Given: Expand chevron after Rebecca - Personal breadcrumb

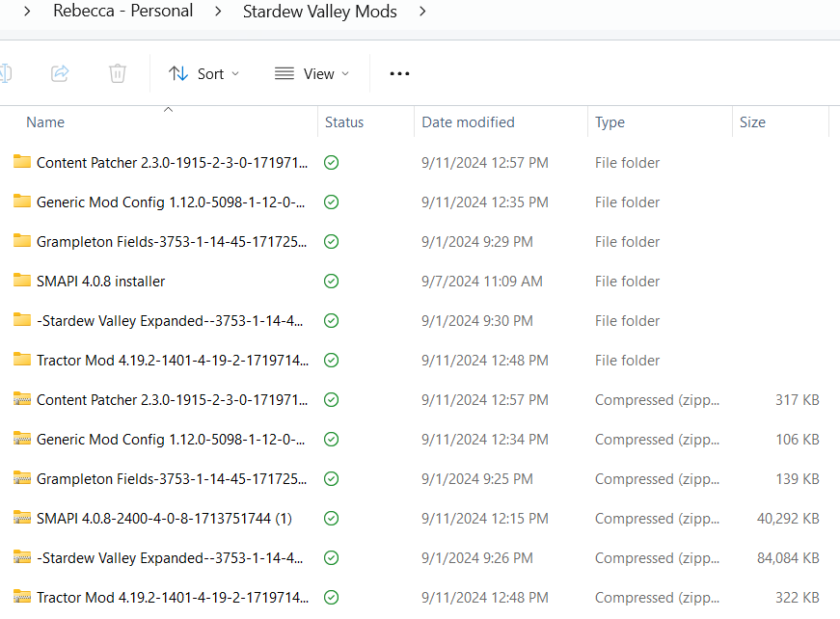Looking at the screenshot, I should pos(218,13).
